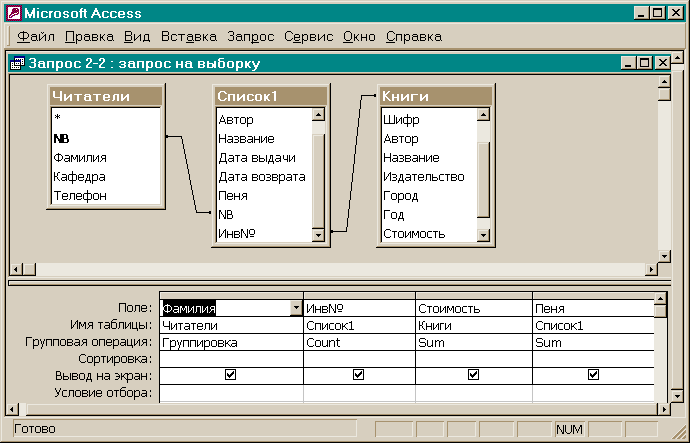
Task: Open the Окно menu
Action: (359, 37)
